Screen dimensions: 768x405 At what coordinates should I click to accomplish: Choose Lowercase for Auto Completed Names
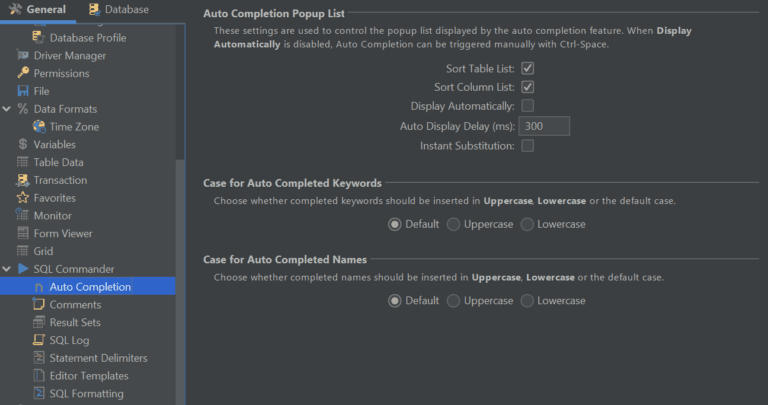(x=528, y=300)
